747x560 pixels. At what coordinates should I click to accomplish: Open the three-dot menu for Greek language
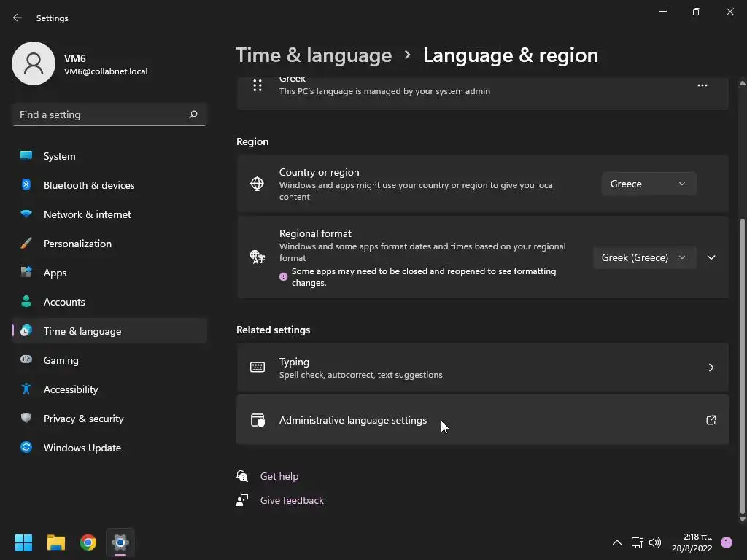(x=703, y=85)
